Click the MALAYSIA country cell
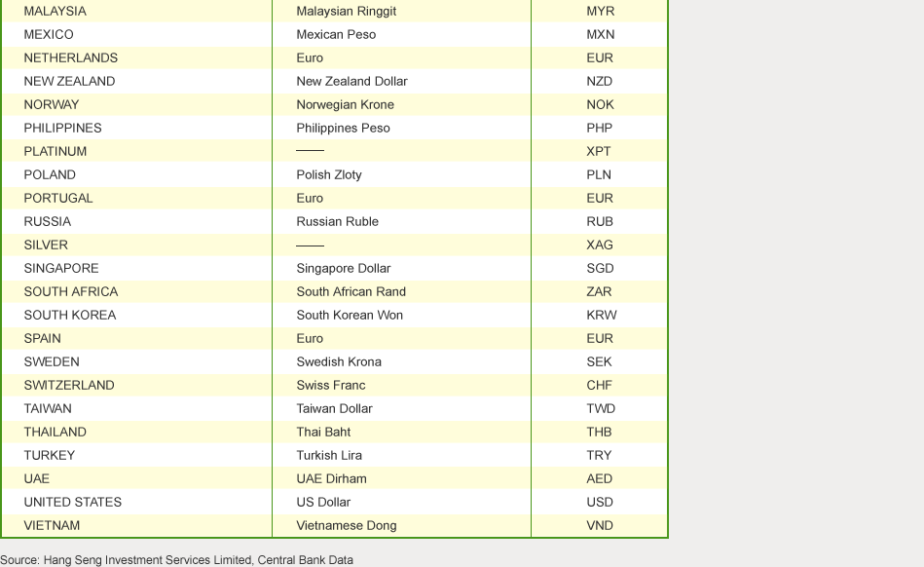The image size is (924, 567). [x=55, y=11]
